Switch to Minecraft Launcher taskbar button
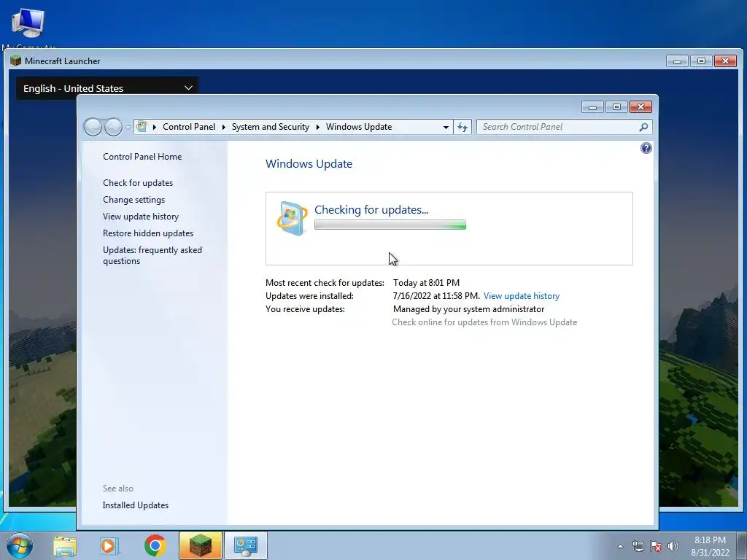The width and height of the screenshot is (747, 560). tap(200, 545)
